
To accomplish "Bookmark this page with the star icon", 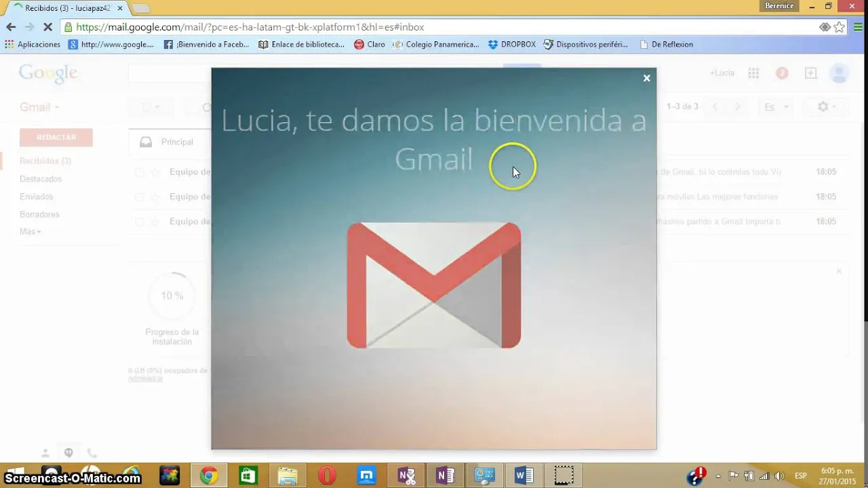I will 840,27.
